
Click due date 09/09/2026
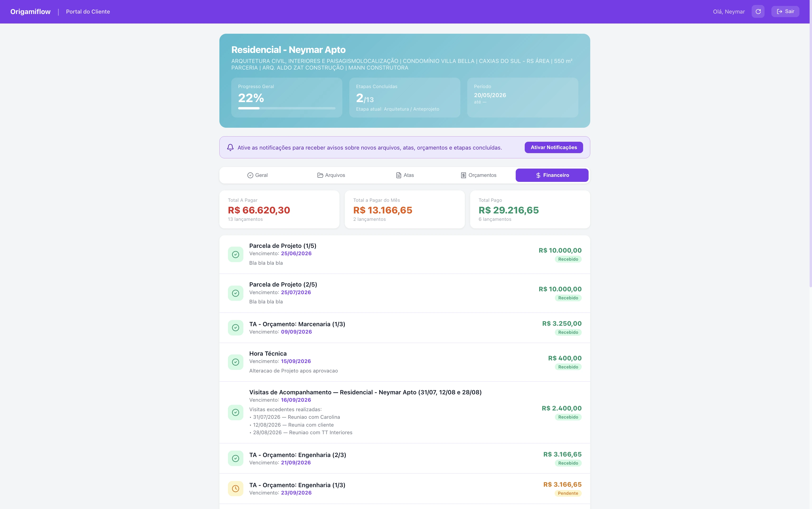pyautogui.click(x=296, y=332)
